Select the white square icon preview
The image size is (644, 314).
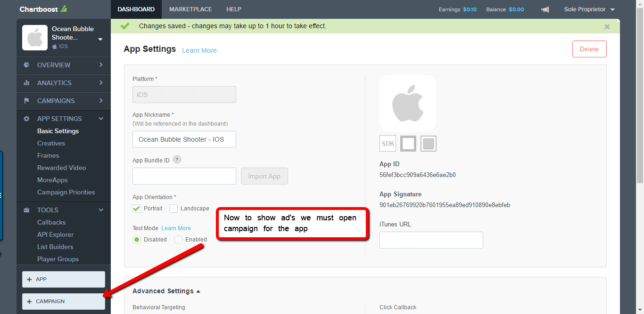408,144
